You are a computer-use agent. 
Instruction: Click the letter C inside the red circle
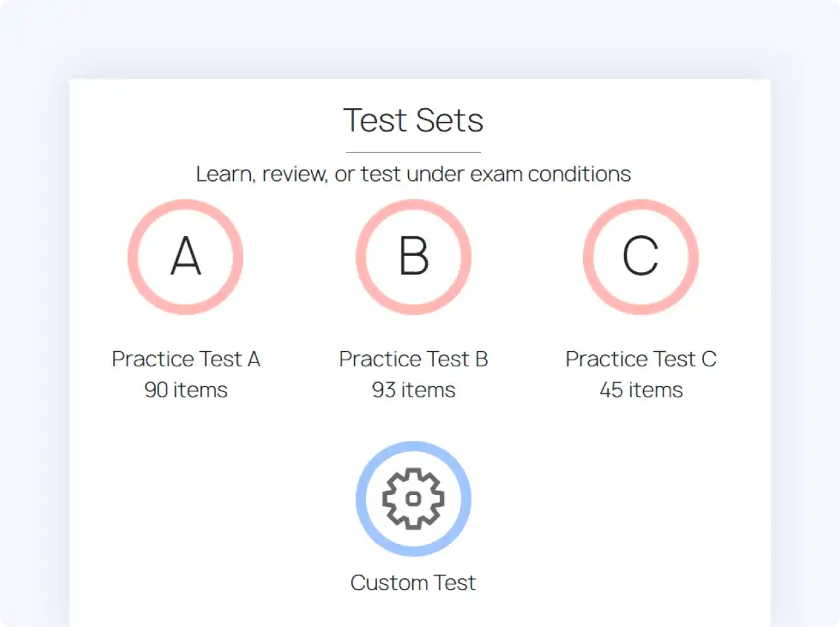point(641,257)
